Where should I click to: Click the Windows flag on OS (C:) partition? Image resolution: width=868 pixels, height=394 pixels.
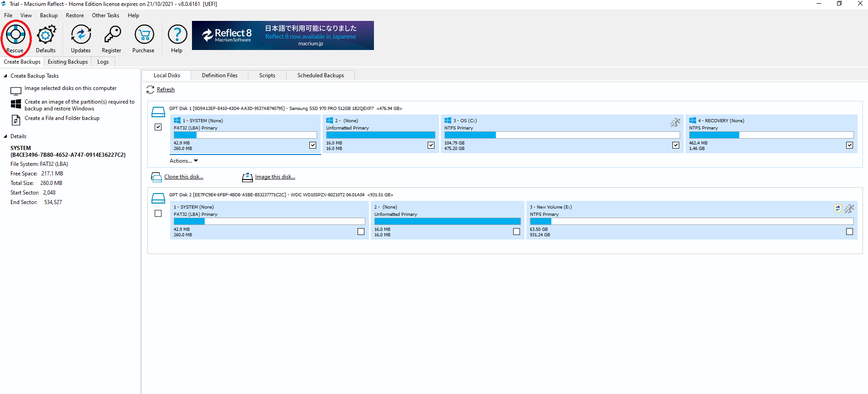click(448, 120)
